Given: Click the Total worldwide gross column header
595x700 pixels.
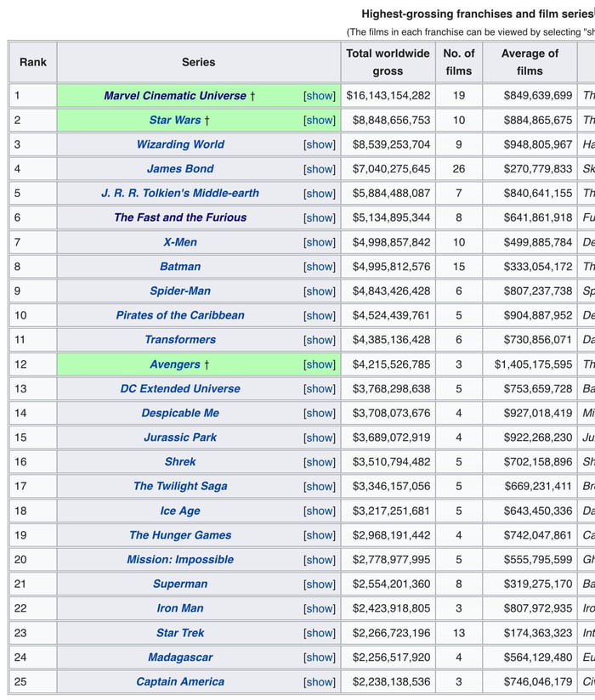Looking at the screenshot, I should pos(388,62).
